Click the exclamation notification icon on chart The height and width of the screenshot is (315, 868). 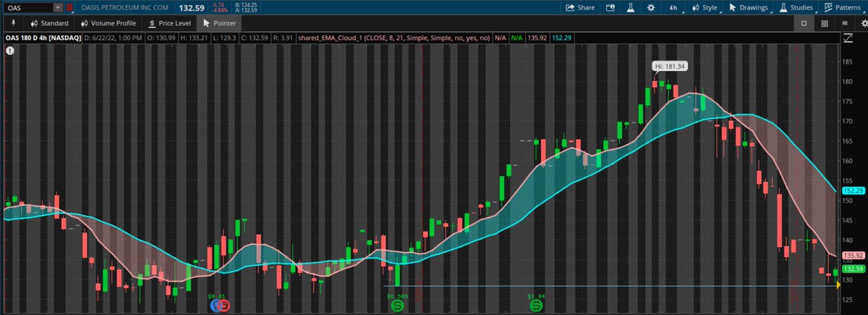pos(10,51)
